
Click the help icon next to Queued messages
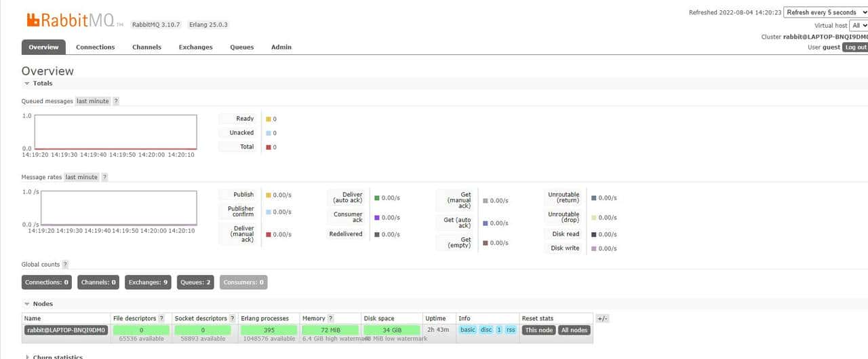(x=116, y=101)
